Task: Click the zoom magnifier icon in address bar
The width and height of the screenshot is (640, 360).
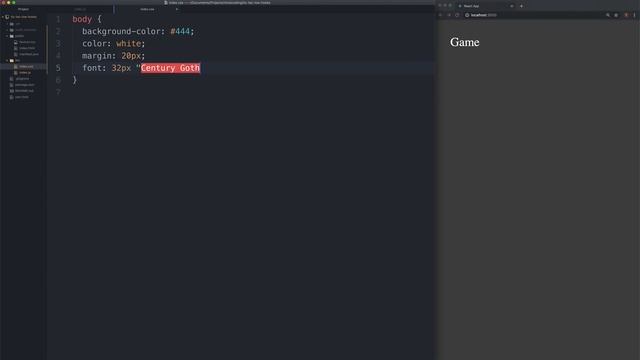Action: click(608, 15)
